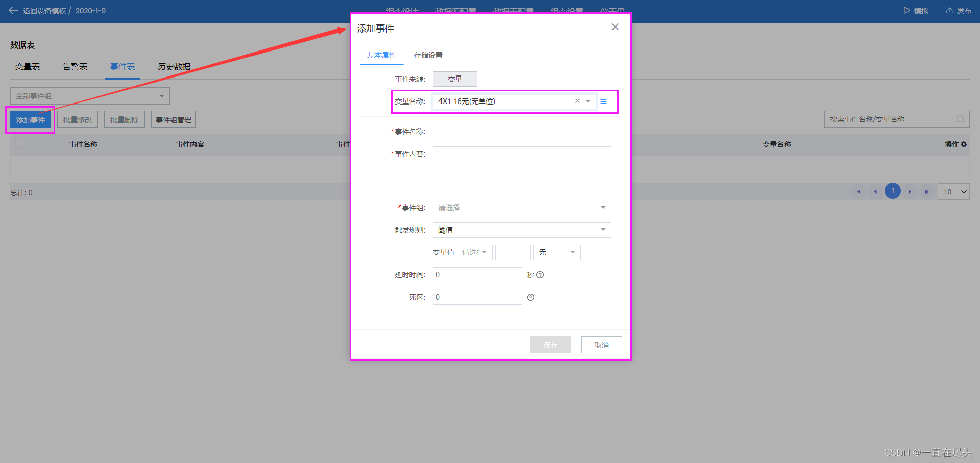Viewport: 980px width, 463px height.
Task: Click help icon next to 延时时间
Action: [x=540, y=275]
